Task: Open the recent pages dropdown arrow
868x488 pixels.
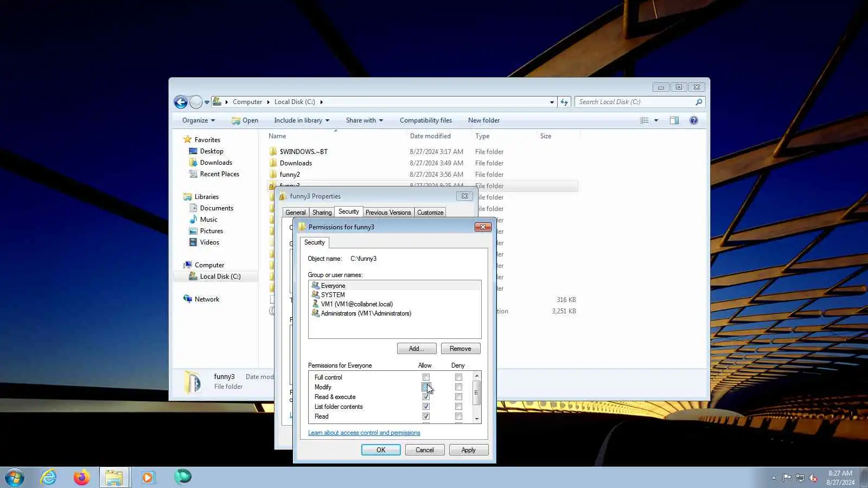Action: [x=207, y=102]
